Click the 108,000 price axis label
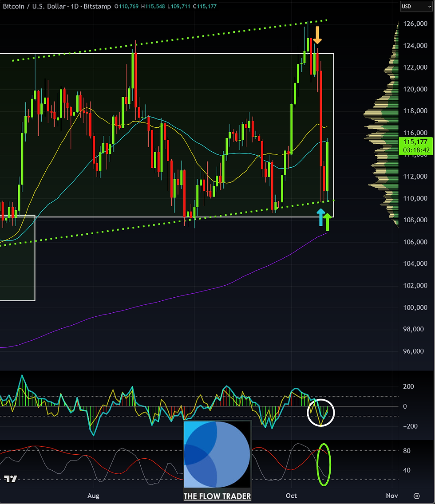This screenshot has height=504, width=435. tap(415, 220)
